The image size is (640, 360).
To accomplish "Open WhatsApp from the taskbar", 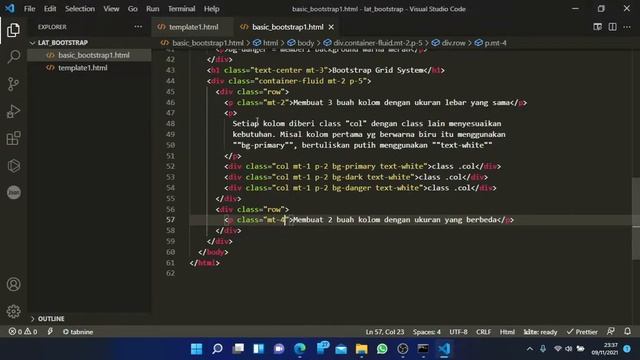I will [382, 349].
